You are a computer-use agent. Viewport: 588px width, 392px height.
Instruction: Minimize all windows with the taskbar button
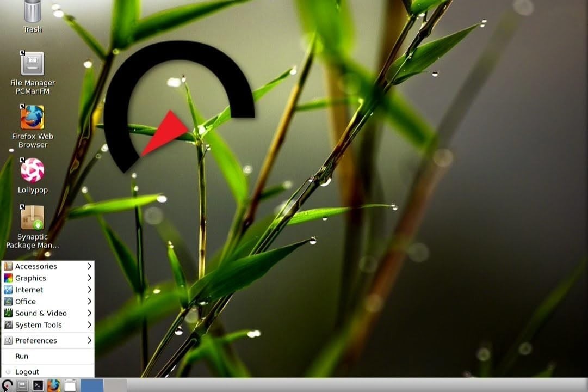[x=70, y=385]
